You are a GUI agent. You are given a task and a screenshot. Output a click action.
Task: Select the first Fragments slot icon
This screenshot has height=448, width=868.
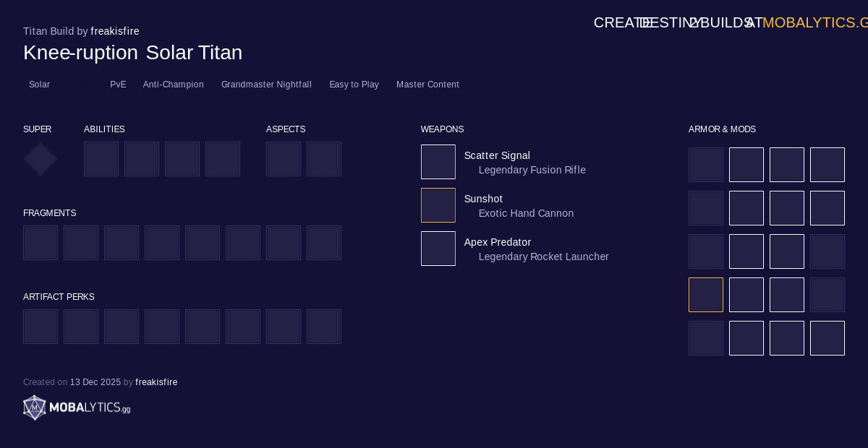[41, 243]
